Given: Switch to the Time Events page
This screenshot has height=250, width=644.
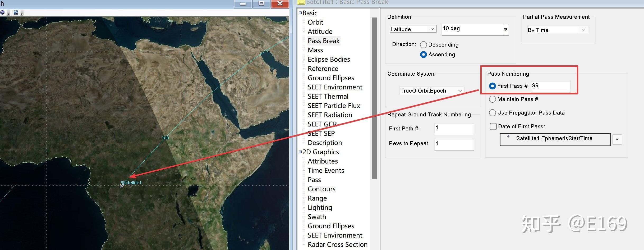Looking at the screenshot, I should coord(326,170).
